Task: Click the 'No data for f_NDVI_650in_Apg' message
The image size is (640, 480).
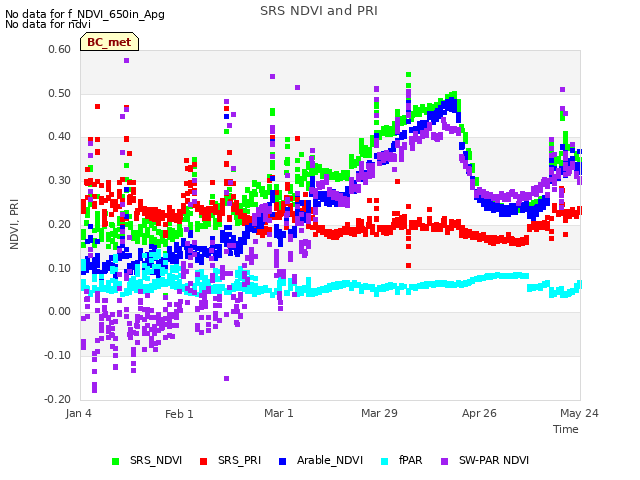Action: (x=85, y=14)
